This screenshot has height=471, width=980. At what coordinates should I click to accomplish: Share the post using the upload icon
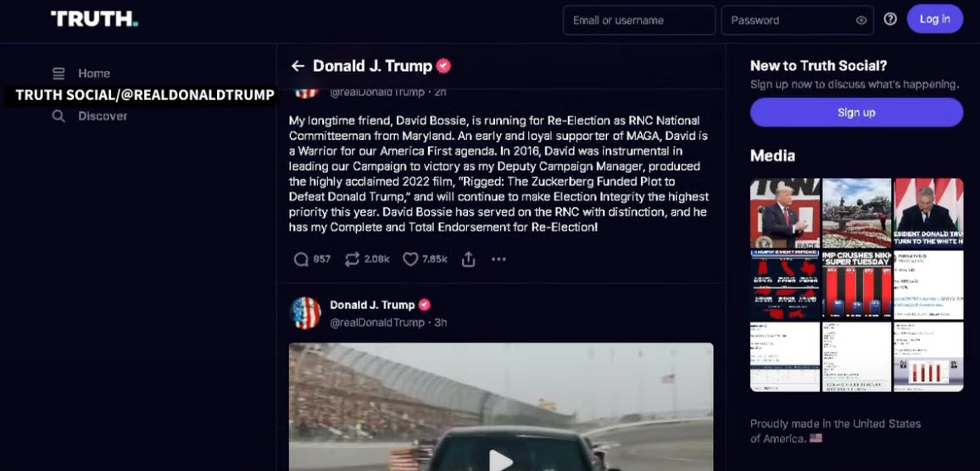click(x=468, y=259)
